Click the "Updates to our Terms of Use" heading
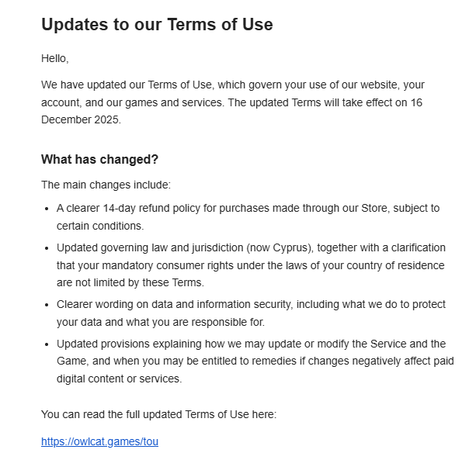Viewport: 476px width, 460px height. click(157, 24)
